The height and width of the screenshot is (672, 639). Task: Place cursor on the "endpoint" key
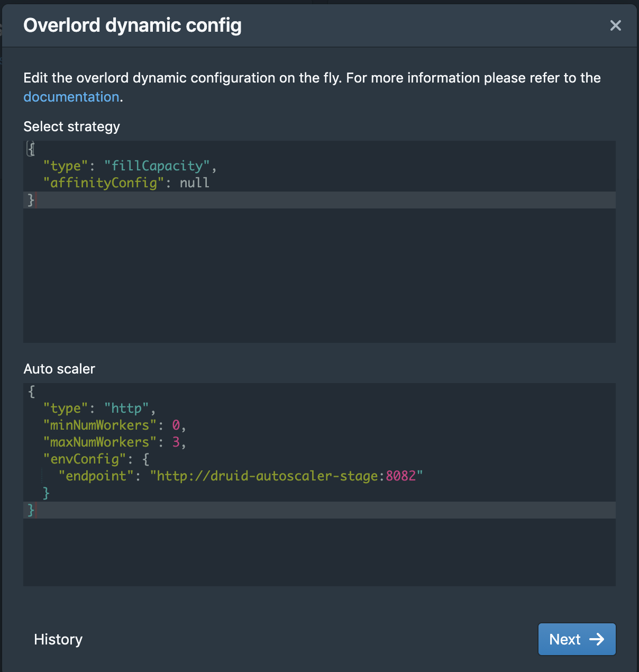tap(96, 476)
